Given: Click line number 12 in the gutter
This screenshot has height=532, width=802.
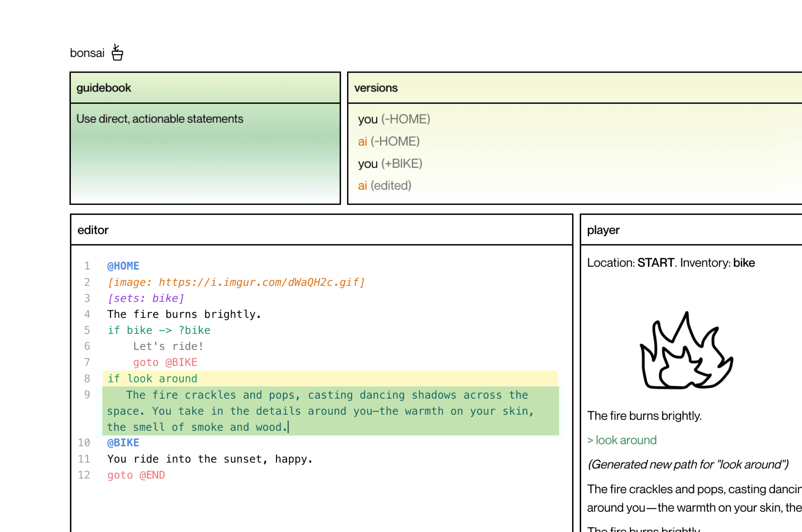Looking at the screenshot, I should click(84, 475).
